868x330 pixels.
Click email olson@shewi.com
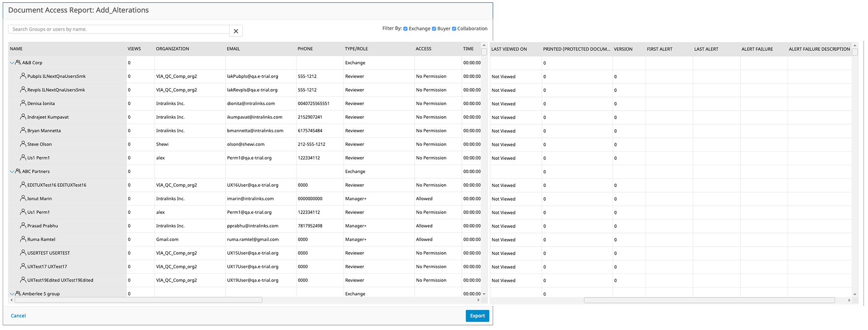pos(245,144)
